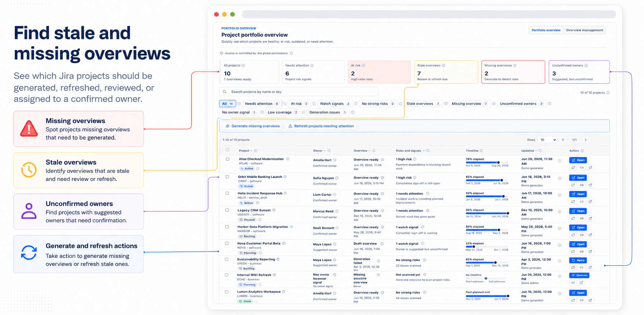Sort by Risks and signals column header
This screenshot has width=644, height=315.
pos(410,151)
